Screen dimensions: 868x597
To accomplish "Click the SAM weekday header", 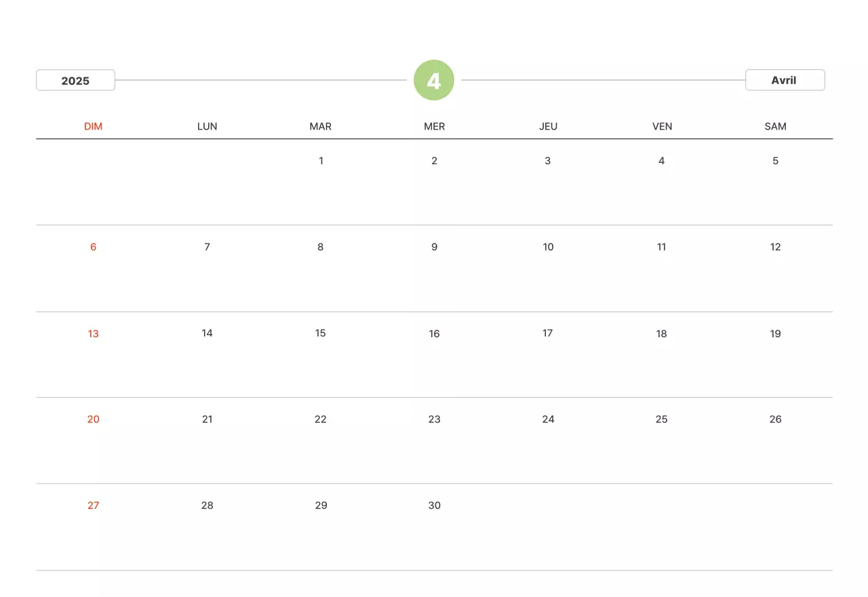I will (775, 126).
